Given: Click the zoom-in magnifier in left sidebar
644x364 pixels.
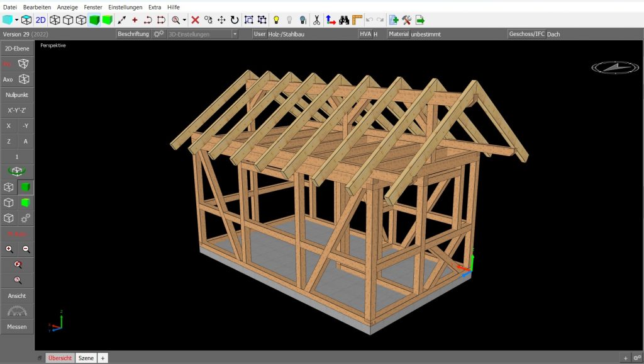Looking at the screenshot, I should (x=9, y=249).
